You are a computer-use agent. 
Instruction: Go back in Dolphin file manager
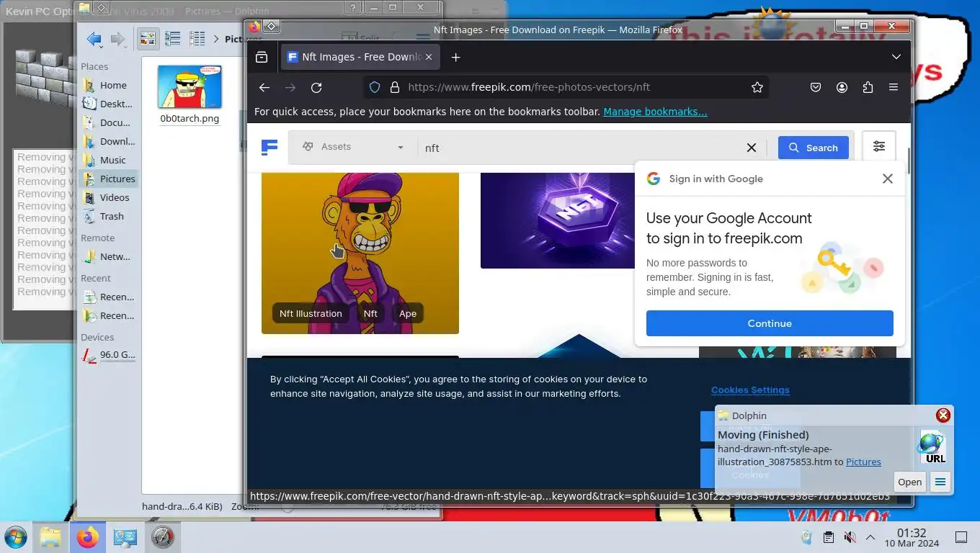coord(94,39)
